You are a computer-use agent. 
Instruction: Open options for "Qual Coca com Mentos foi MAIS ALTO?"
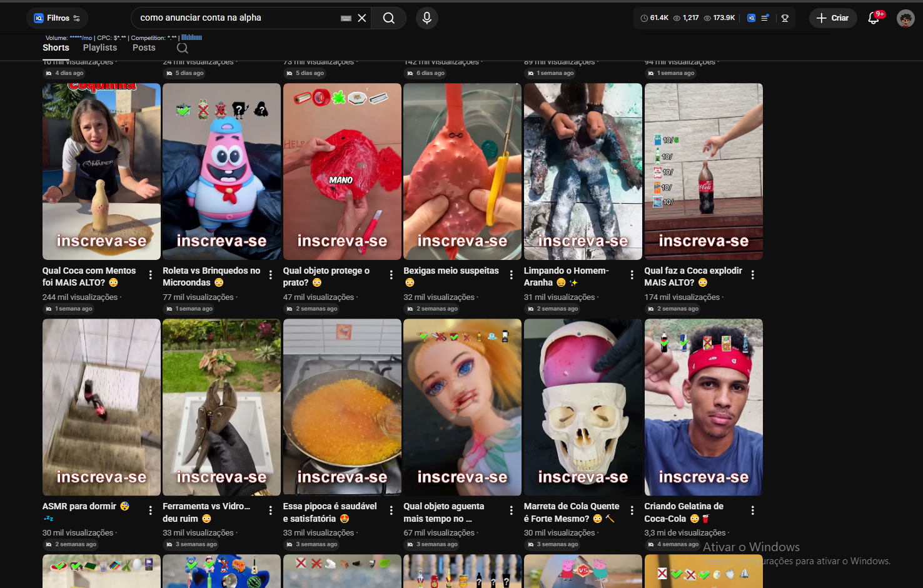[151, 275]
